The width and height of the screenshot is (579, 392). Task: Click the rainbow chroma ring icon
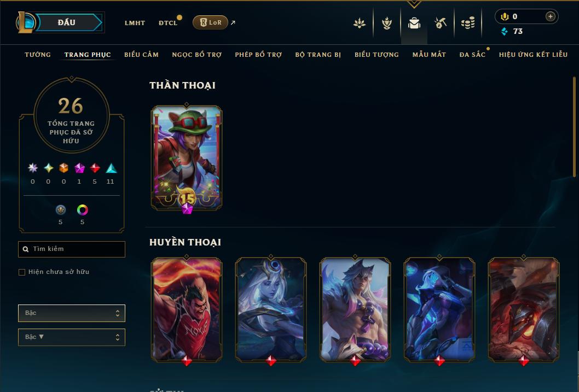click(x=82, y=210)
